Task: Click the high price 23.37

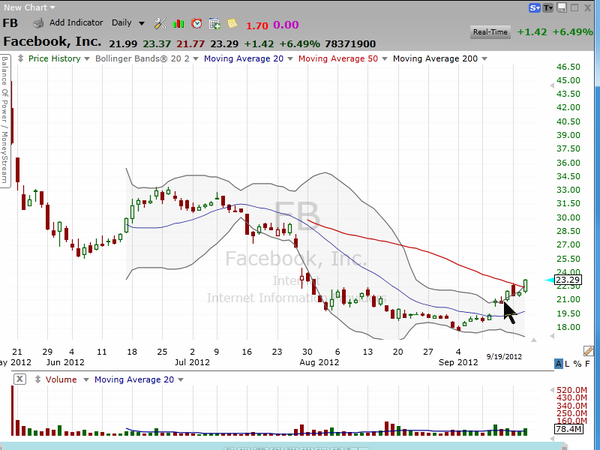Action: coord(157,44)
